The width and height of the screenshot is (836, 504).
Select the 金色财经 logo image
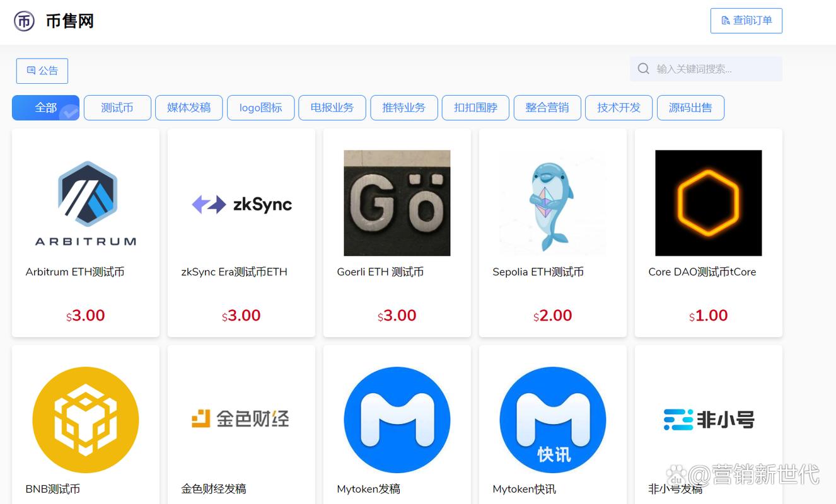tap(241, 418)
